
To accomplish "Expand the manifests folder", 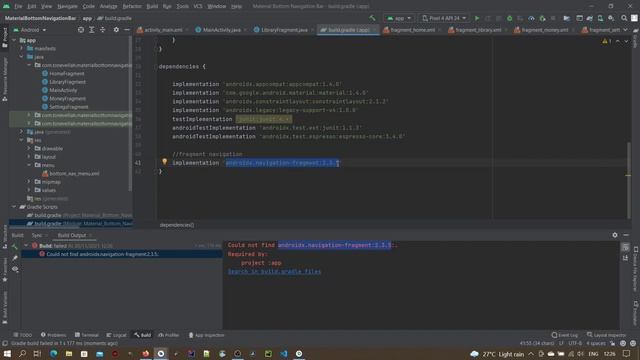I will (22, 48).
